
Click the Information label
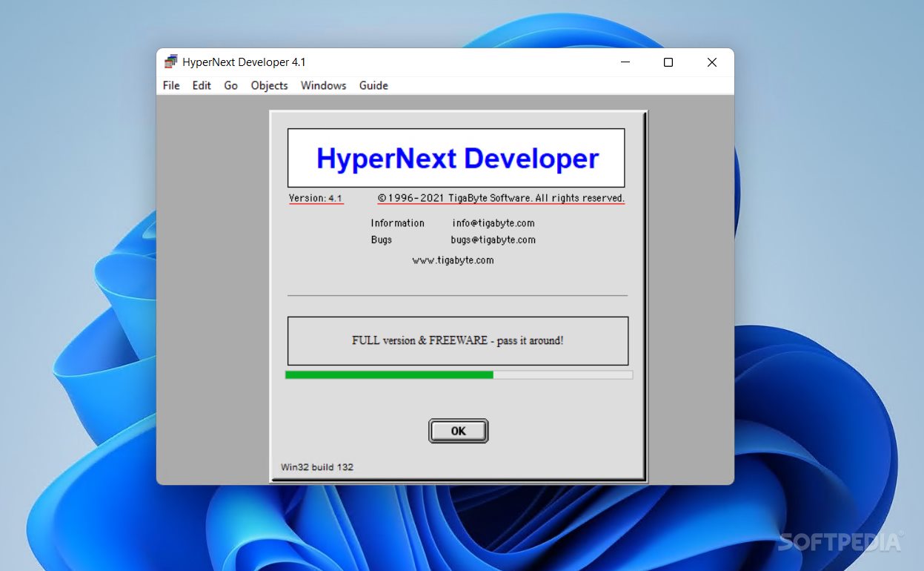(x=398, y=223)
